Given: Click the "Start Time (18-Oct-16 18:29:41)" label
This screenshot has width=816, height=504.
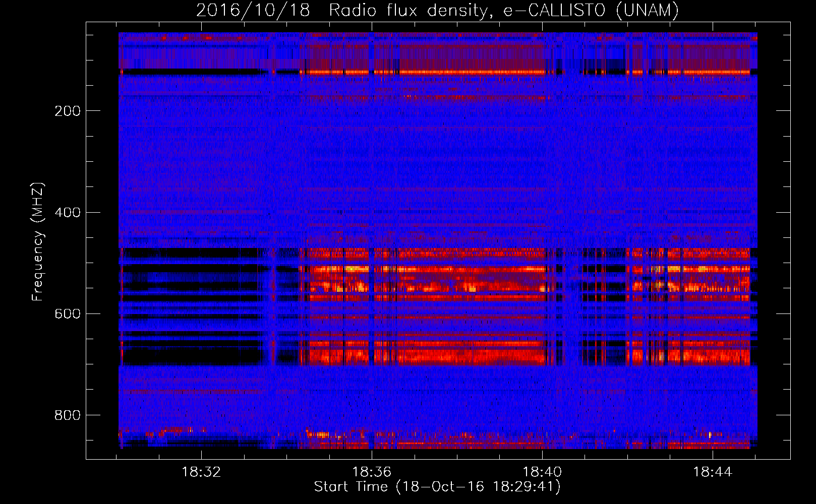Looking at the screenshot, I should pyautogui.click(x=437, y=487).
